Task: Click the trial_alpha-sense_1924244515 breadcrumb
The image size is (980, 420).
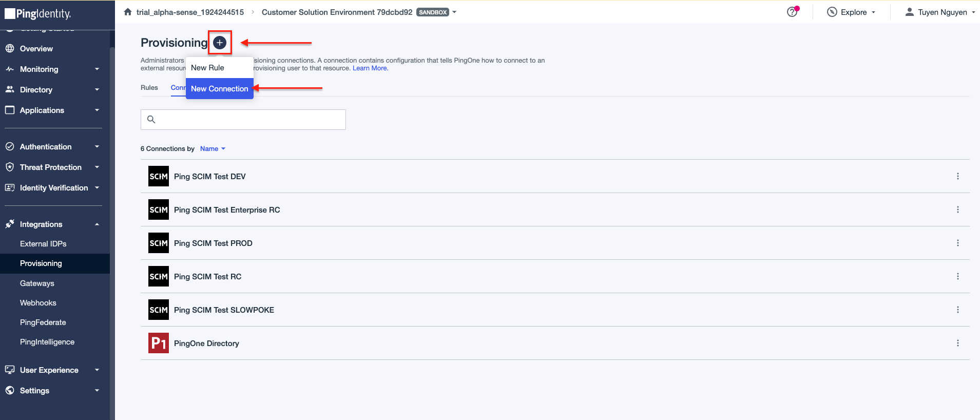Action: [190, 12]
